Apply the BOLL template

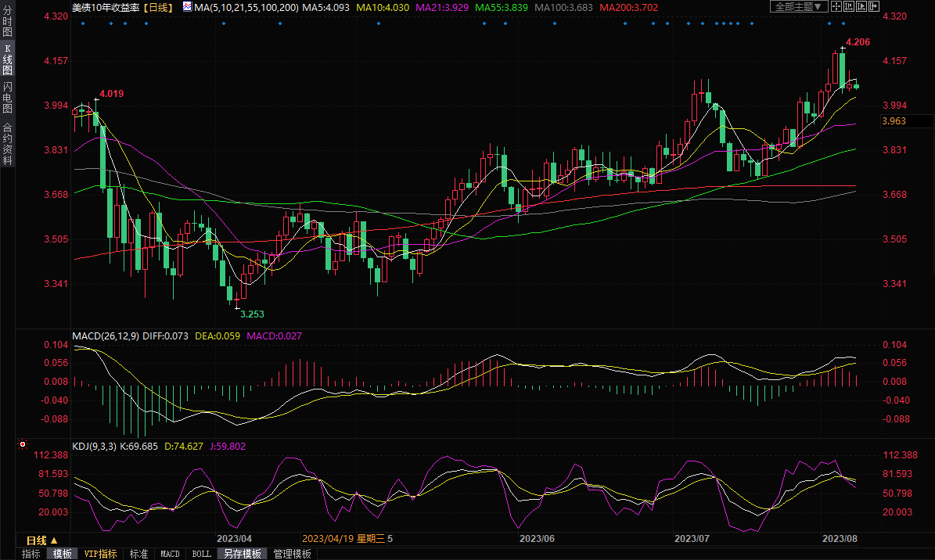201,554
